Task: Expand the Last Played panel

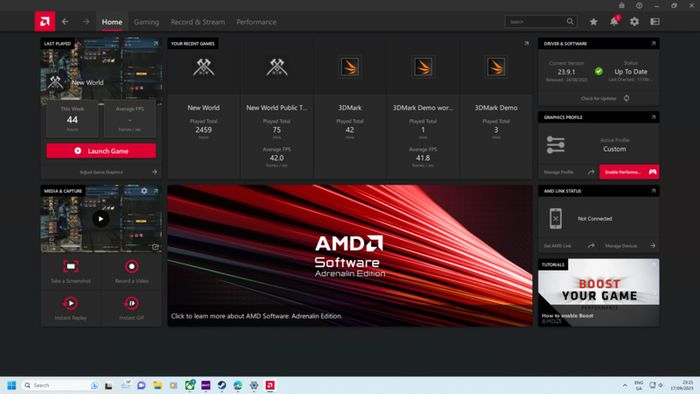Action: click(156, 43)
